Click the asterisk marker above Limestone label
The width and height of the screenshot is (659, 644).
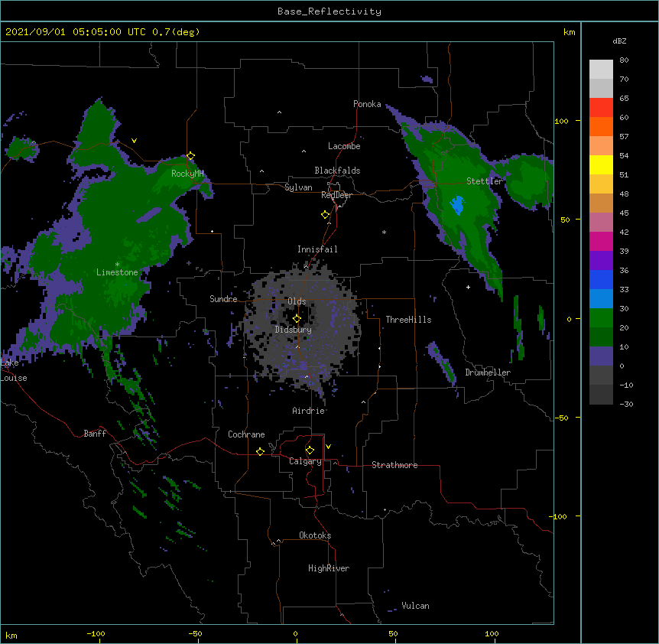(117, 265)
